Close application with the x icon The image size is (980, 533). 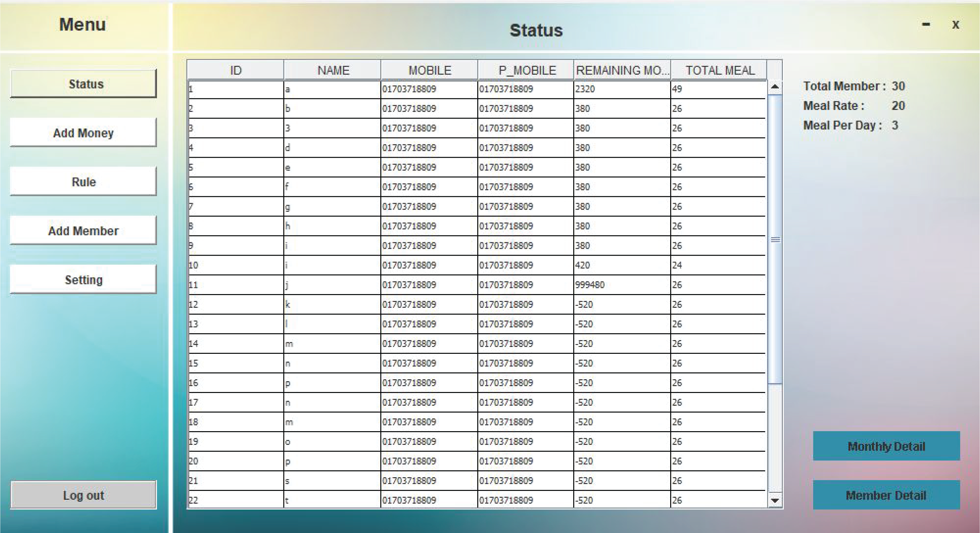coord(955,25)
